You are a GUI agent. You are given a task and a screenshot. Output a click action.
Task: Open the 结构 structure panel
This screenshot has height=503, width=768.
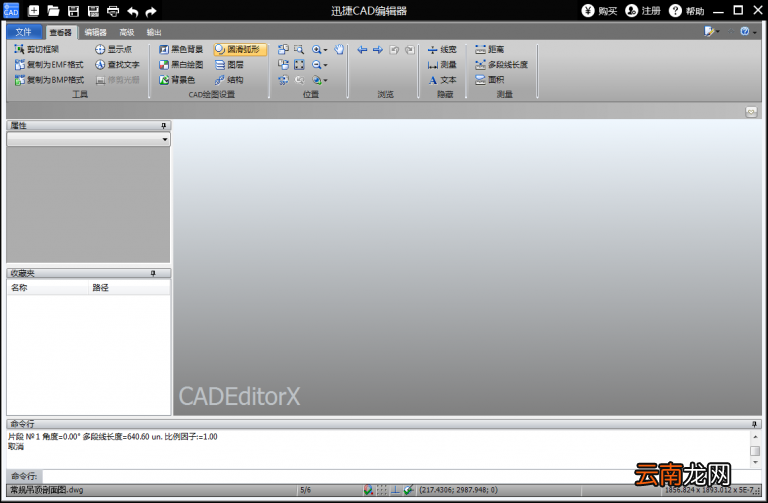229,79
